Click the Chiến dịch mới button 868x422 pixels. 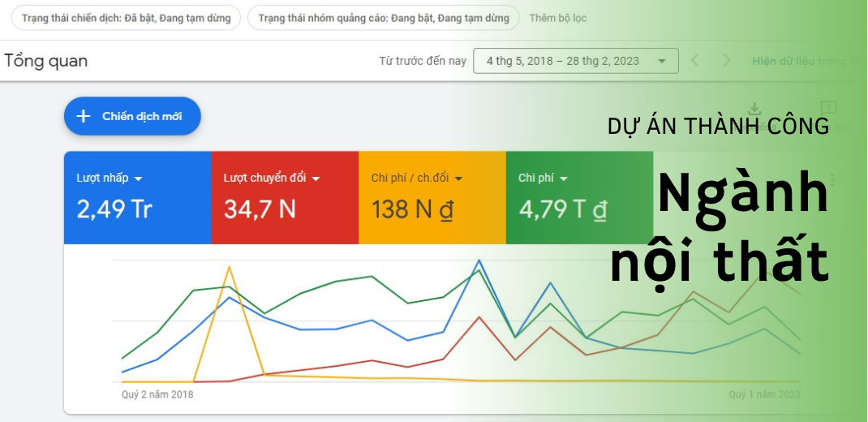[132, 116]
